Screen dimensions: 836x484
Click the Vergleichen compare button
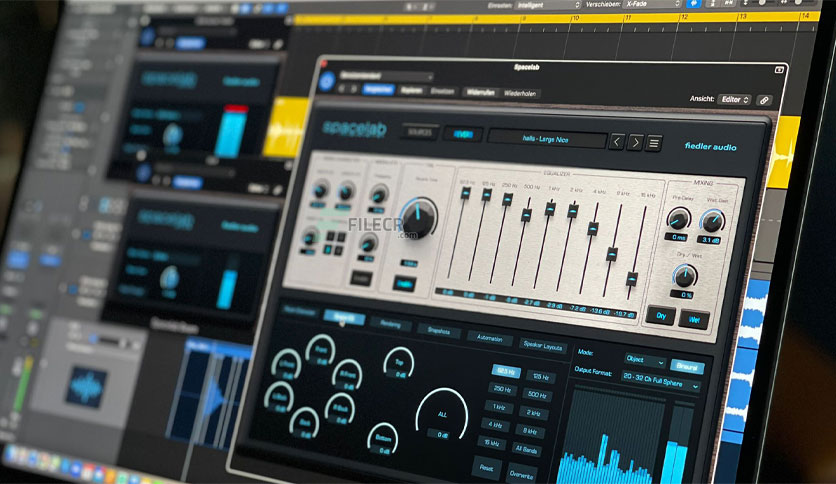tap(379, 90)
